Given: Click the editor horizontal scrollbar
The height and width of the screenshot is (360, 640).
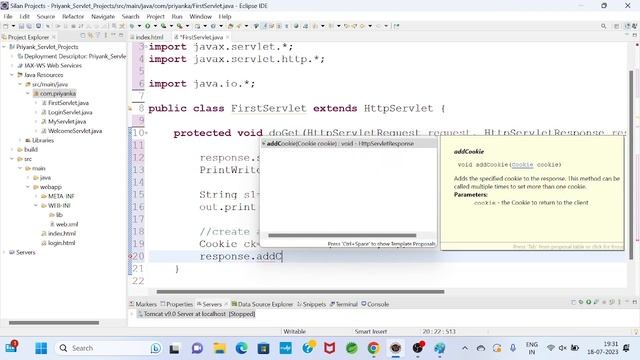Looking at the screenshot, I should [300, 292].
